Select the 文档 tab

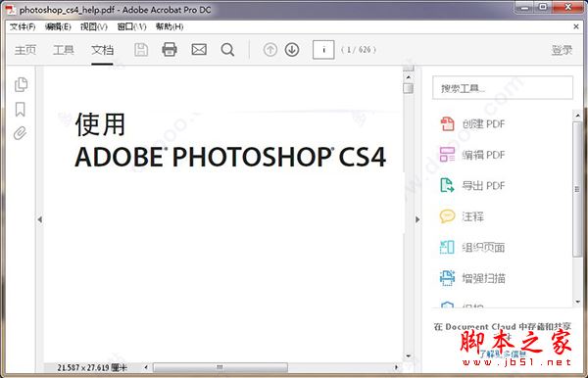pyautogui.click(x=102, y=50)
